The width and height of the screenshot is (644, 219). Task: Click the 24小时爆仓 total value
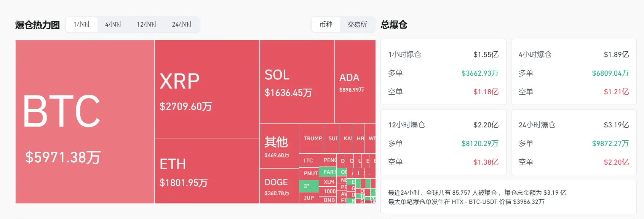click(x=616, y=125)
